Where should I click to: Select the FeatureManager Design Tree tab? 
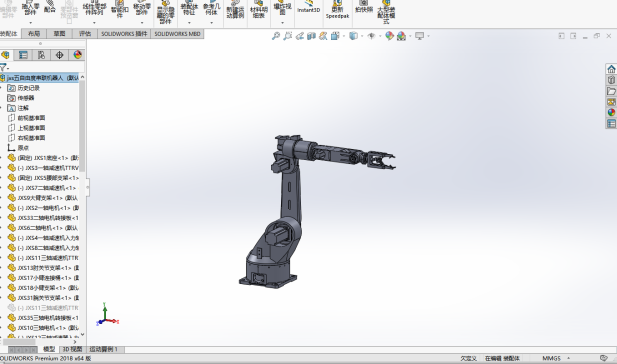point(5,55)
